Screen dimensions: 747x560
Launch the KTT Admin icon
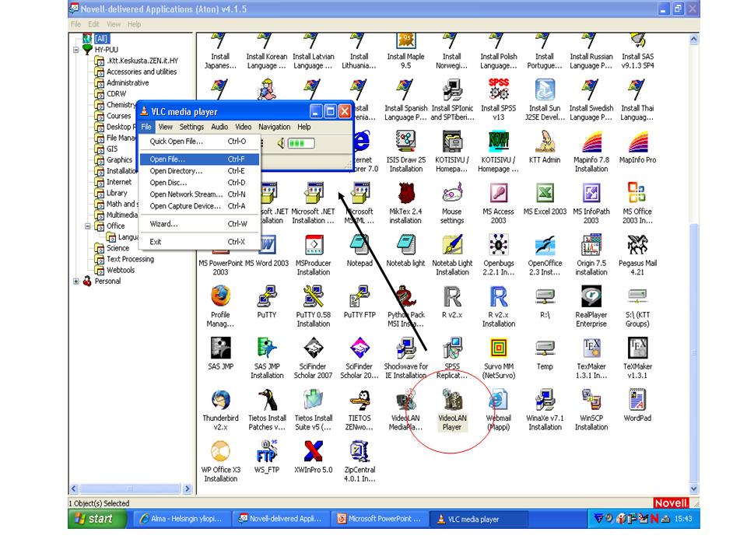545,142
